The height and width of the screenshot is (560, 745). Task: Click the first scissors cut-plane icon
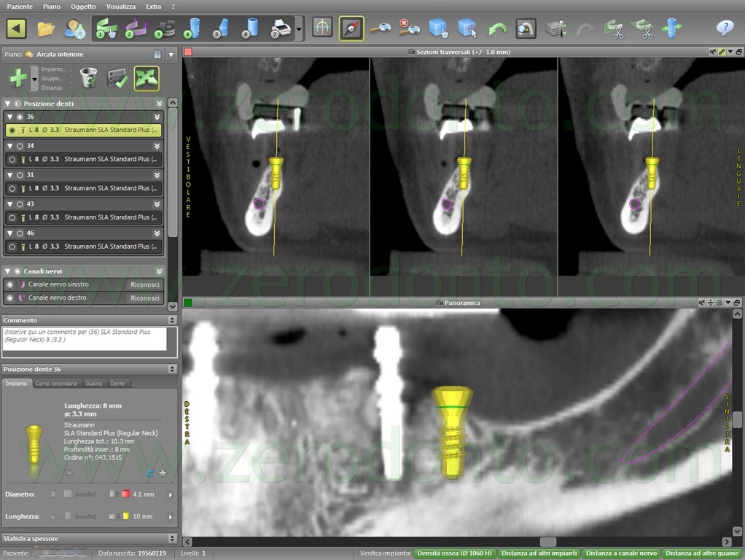[614, 29]
